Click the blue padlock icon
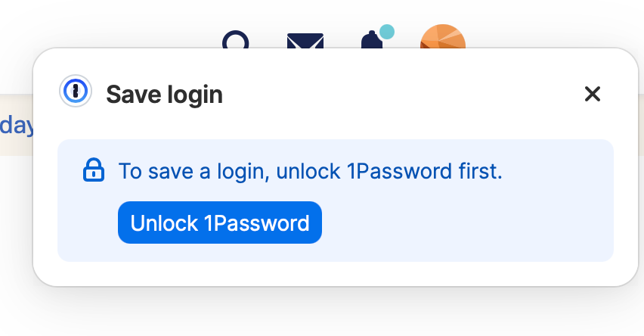The width and height of the screenshot is (644, 336). pyautogui.click(x=93, y=170)
